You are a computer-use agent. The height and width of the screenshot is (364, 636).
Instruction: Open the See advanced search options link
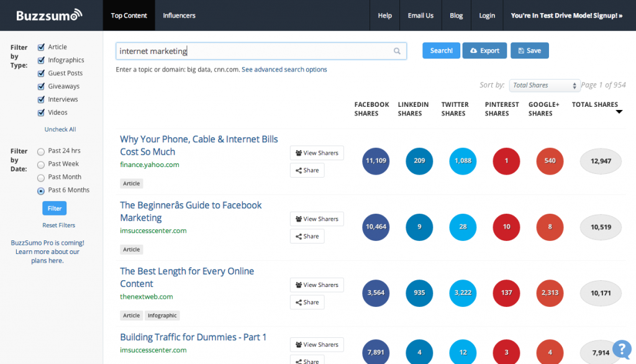tap(284, 70)
